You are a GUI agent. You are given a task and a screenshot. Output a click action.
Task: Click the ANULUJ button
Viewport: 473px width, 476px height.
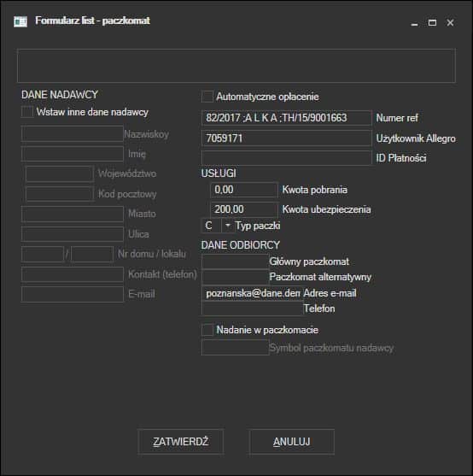point(292,442)
